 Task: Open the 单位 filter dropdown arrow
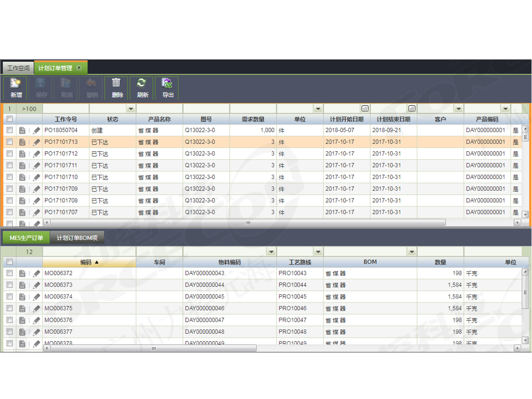click(x=318, y=109)
